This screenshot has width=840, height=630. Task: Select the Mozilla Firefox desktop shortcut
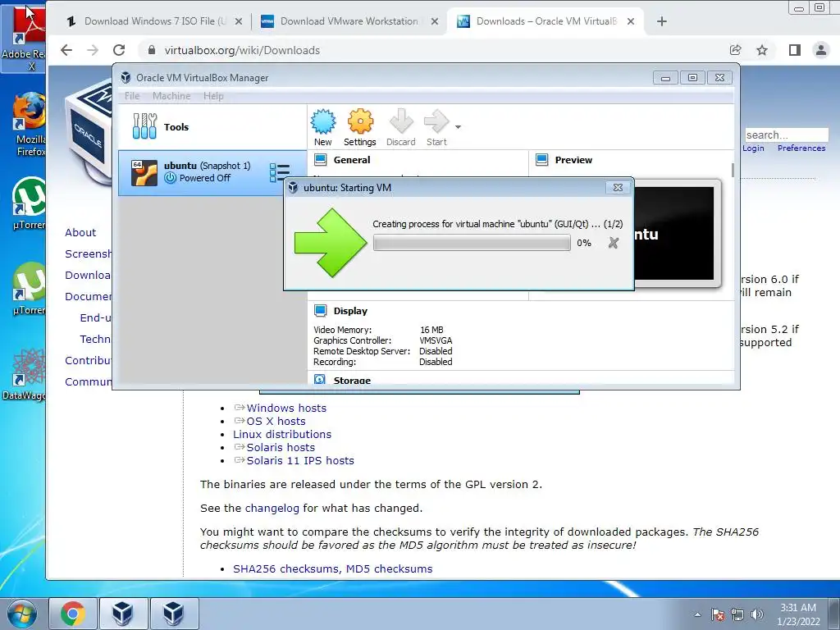pyautogui.click(x=30, y=125)
